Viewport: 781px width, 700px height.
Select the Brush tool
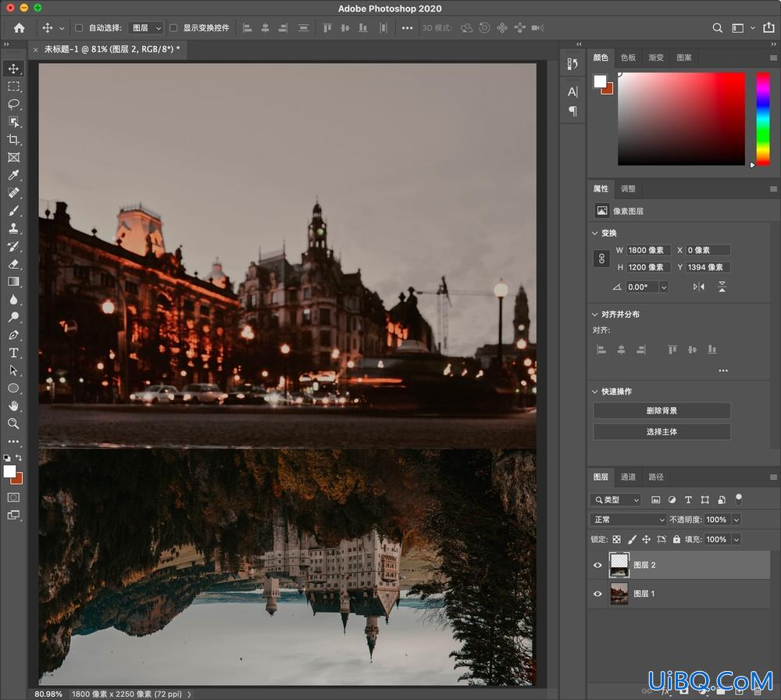pyautogui.click(x=13, y=211)
